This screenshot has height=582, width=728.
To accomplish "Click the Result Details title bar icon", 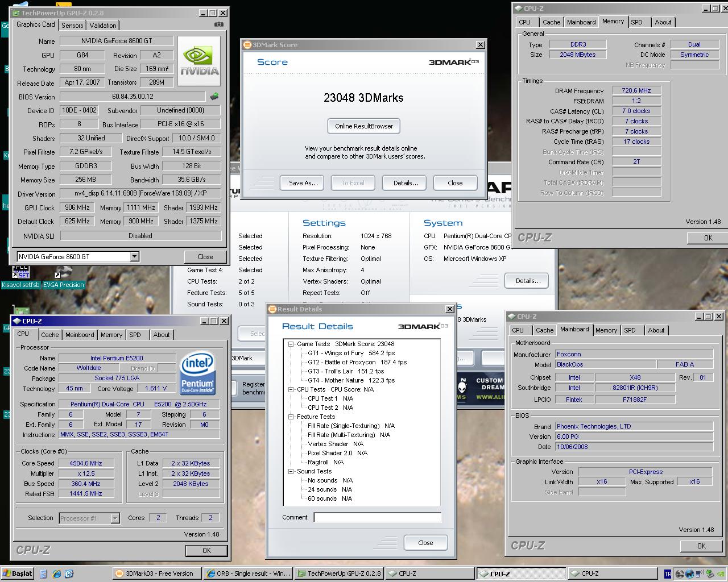I will (272, 309).
